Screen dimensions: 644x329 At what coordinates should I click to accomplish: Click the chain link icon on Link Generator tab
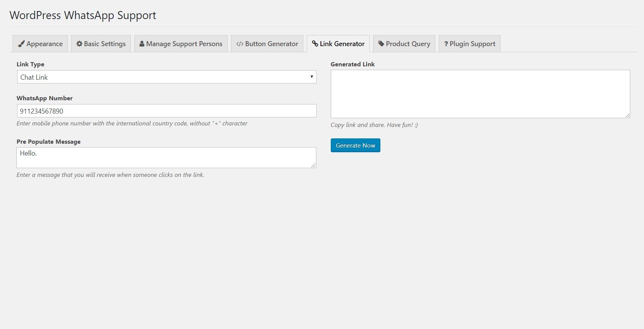pos(315,43)
